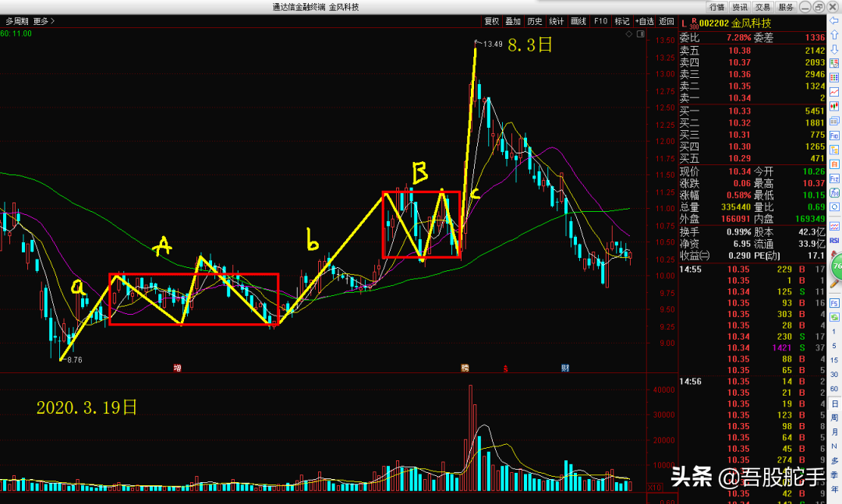Click the FS icon in the sidebar
The width and height of the screenshot is (842, 504).
point(834,303)
